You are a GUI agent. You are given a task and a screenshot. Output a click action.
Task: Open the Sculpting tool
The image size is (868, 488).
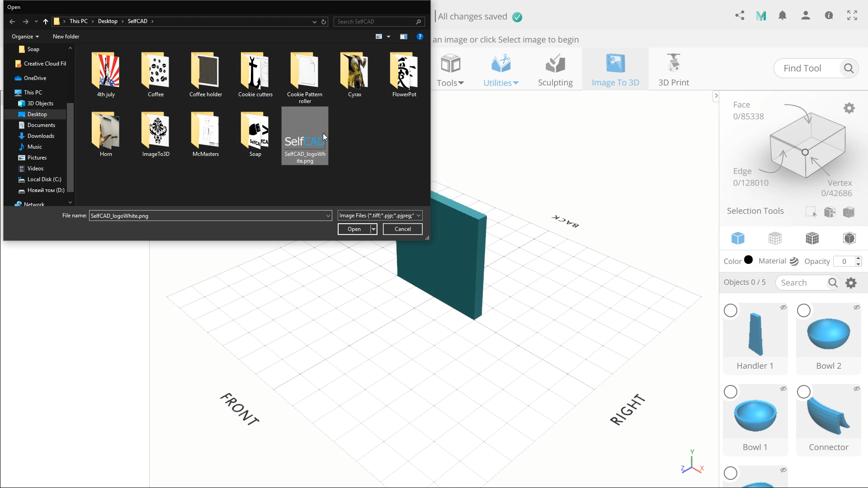pos(555,70)
